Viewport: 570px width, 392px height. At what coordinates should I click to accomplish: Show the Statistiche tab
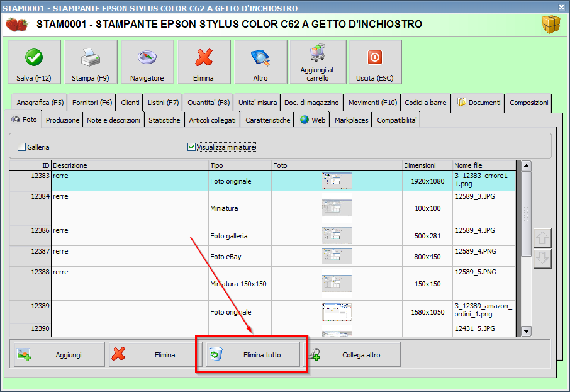pos(164,120)
